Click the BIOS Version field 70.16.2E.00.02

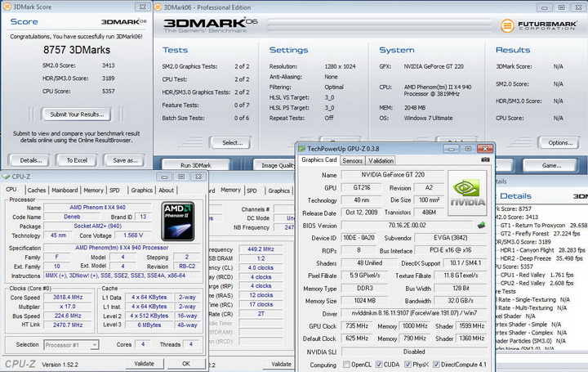point(408,225)
